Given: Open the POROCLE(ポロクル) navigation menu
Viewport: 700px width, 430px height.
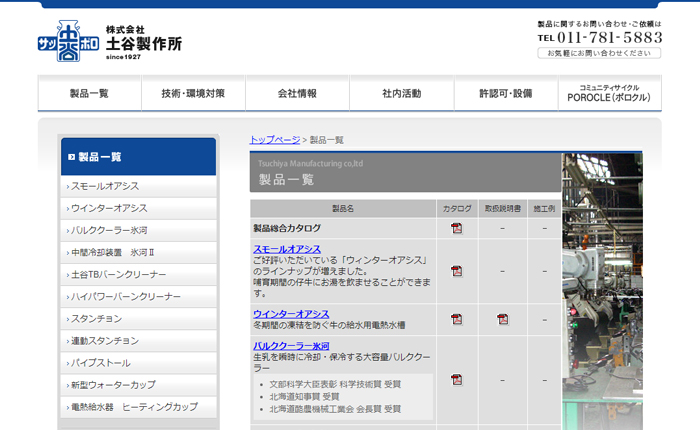Looking at the screenshot, I should [x=609, y=93].
